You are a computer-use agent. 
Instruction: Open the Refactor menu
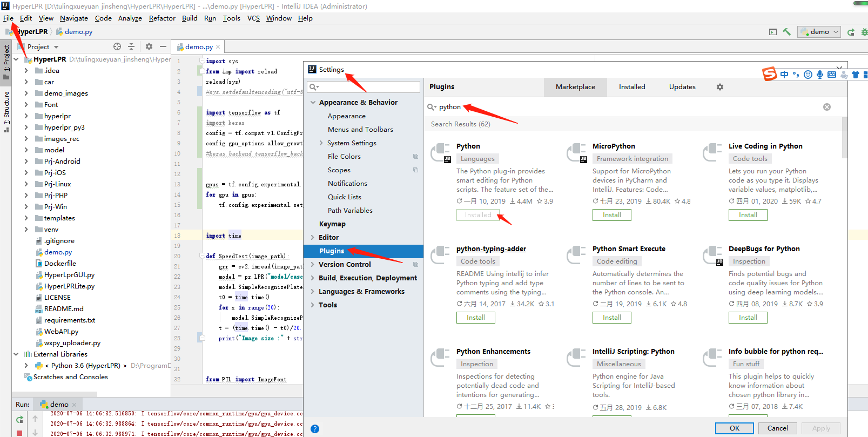[x=162, y=18]
